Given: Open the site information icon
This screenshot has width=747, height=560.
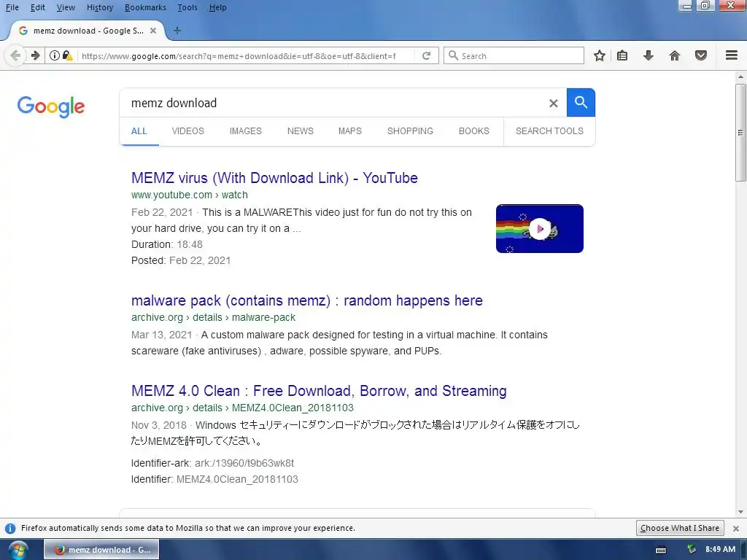Looking at the screenshot, I should point(55,55).
